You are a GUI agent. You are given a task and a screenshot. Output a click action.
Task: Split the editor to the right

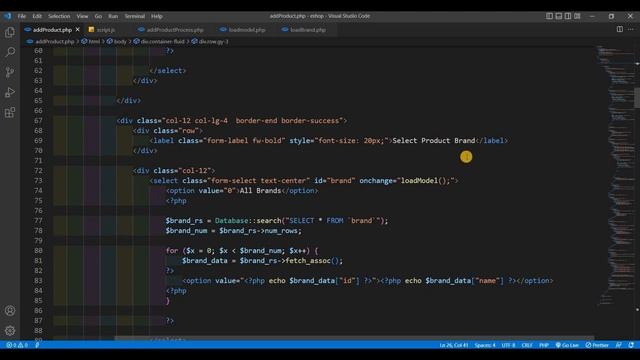pos(620,29)
